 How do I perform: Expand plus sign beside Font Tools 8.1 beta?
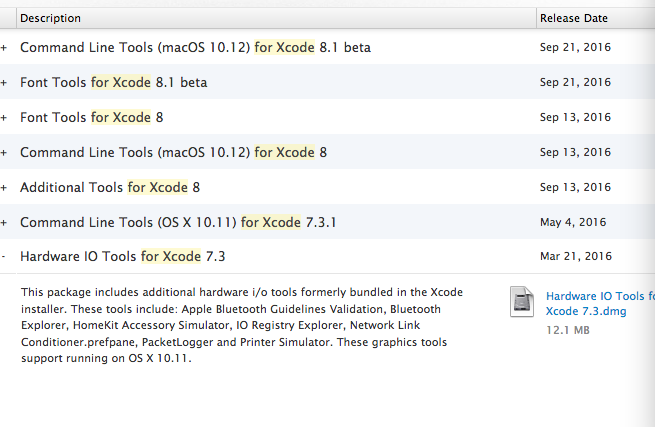pyautogui.click(x=4, y=82)
